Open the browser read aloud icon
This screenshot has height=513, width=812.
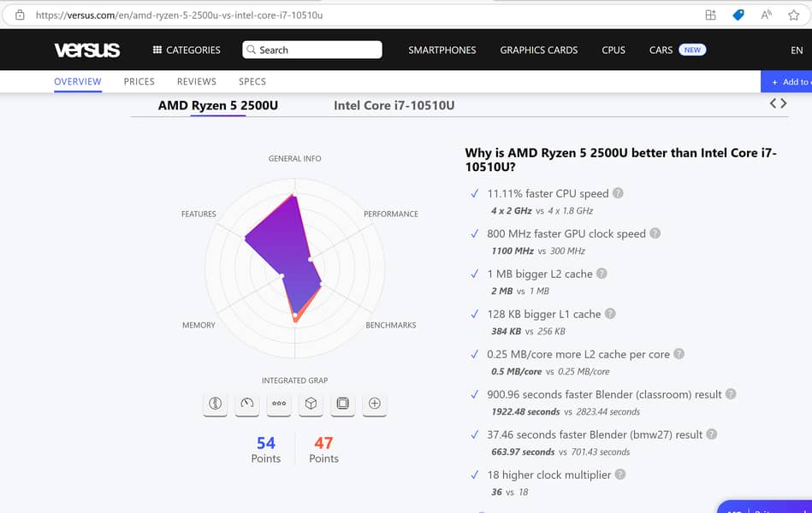tap(766, 15)
